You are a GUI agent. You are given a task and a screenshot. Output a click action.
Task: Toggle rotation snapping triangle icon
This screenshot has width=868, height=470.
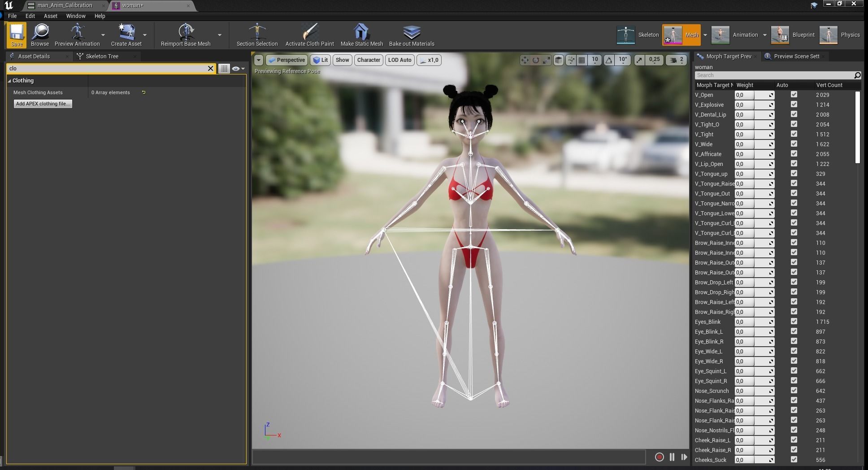tap(609, 60)
